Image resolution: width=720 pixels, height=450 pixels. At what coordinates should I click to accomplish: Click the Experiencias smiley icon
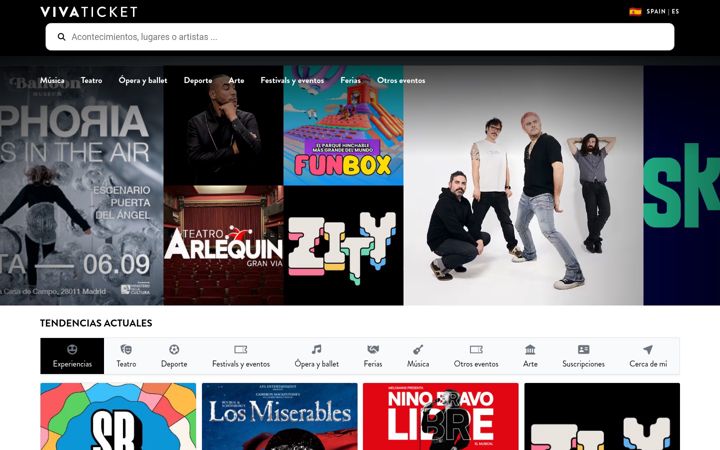[x=72, y=349]
